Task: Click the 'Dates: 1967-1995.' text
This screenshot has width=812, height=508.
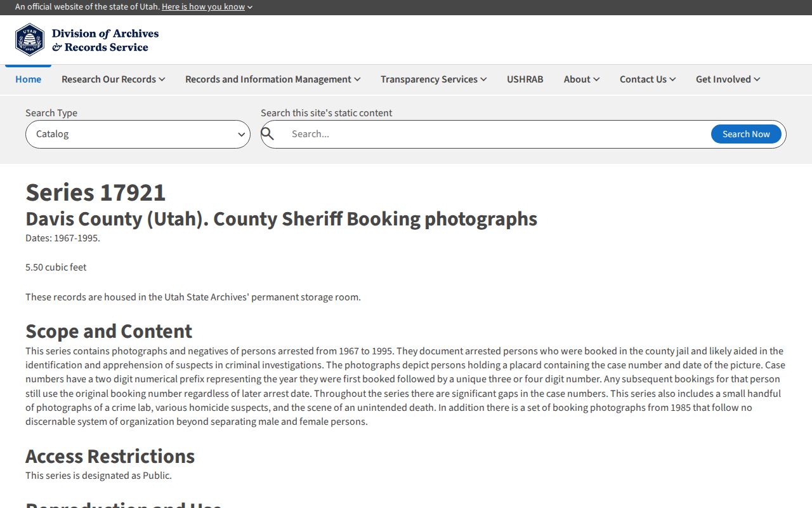Action: 63,238
